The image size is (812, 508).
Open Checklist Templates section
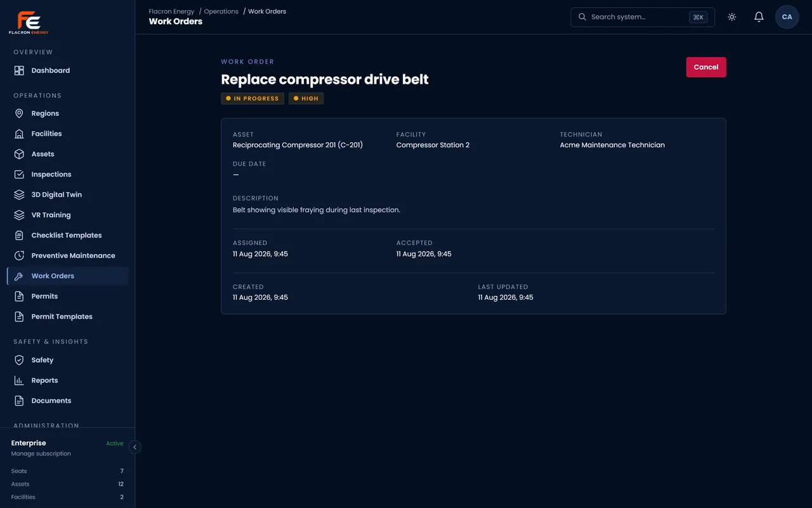68,236
